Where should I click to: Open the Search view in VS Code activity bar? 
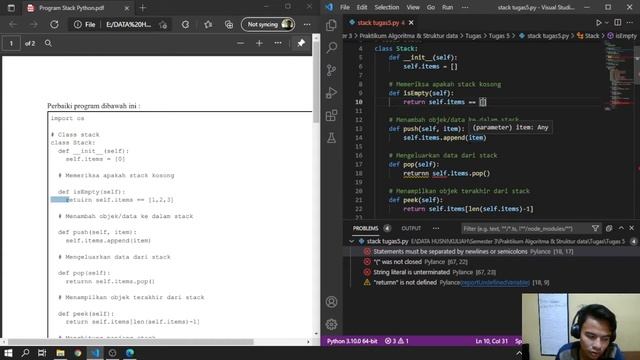click(331, 48)
